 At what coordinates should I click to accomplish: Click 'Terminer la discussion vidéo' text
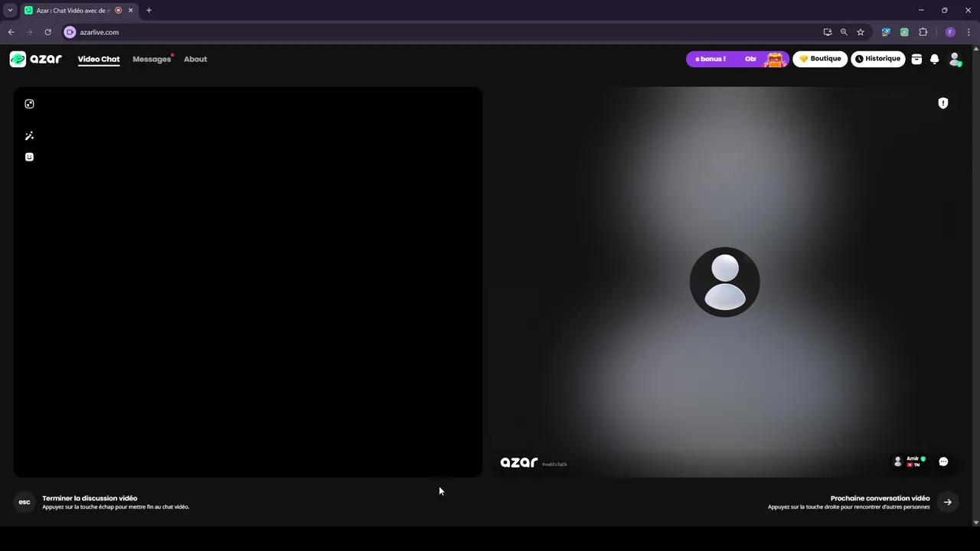point(90,498)
